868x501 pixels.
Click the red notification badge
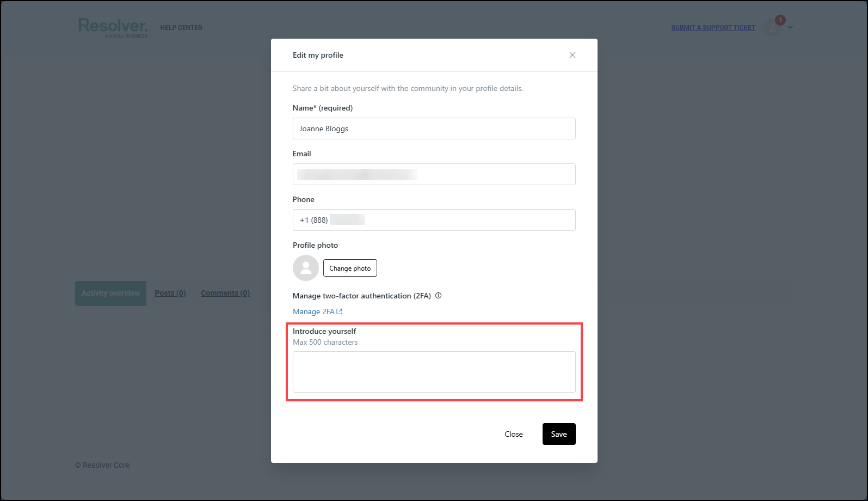[780, 20]
